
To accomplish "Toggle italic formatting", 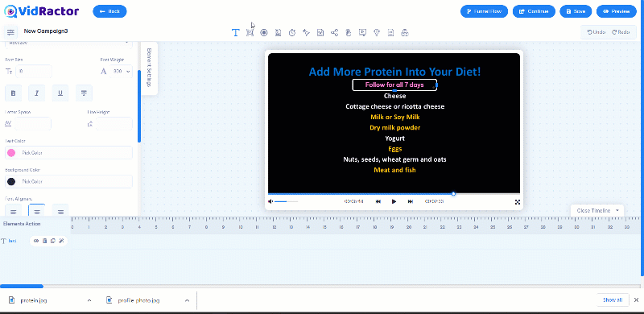I will coord(36,93).
